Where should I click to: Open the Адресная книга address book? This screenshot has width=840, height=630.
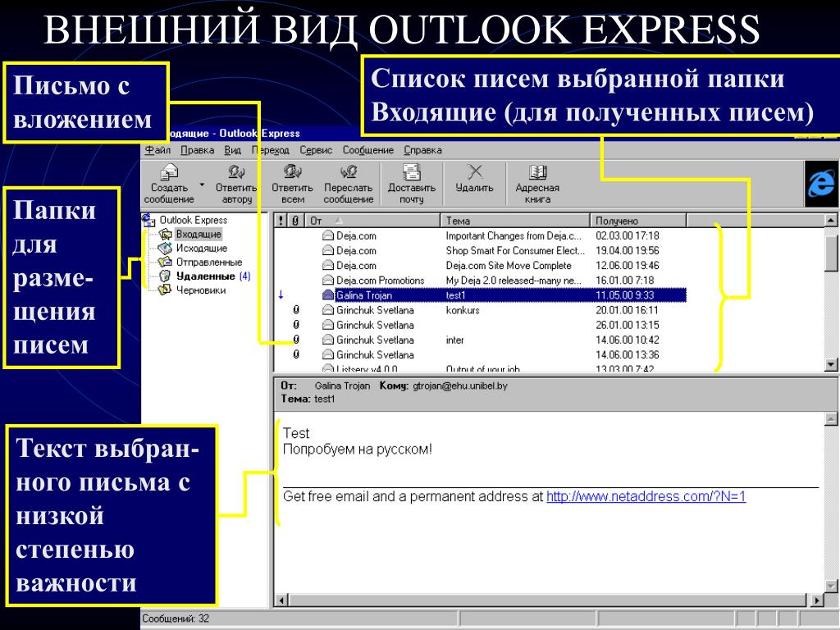click(537, 184)
